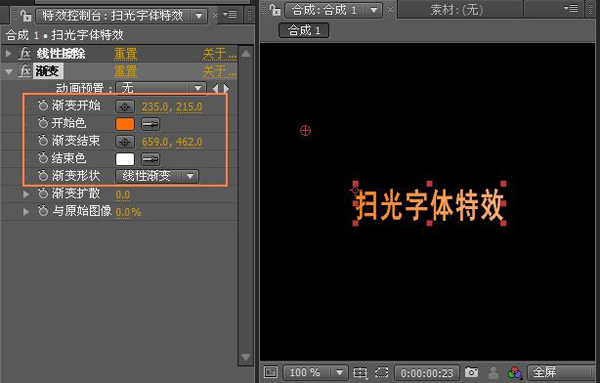Select the eyedropper for 结束色
This screenshot has width=600, height=383.
pos(150,159)
